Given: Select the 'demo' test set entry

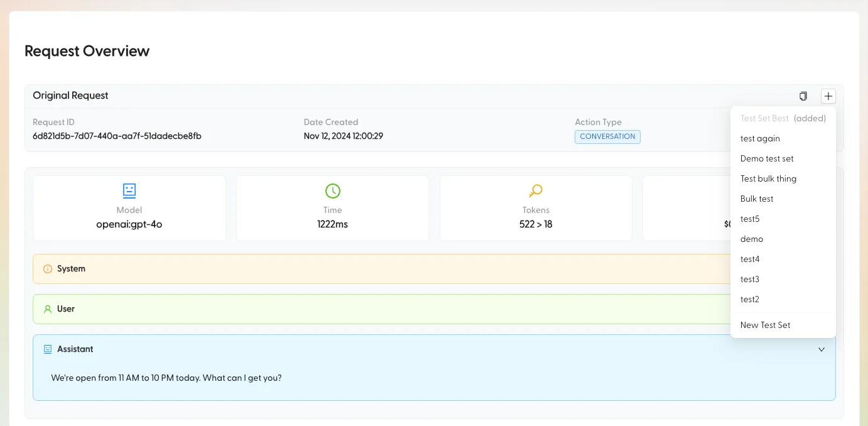Looking at the screenshot, I should 752,239.
